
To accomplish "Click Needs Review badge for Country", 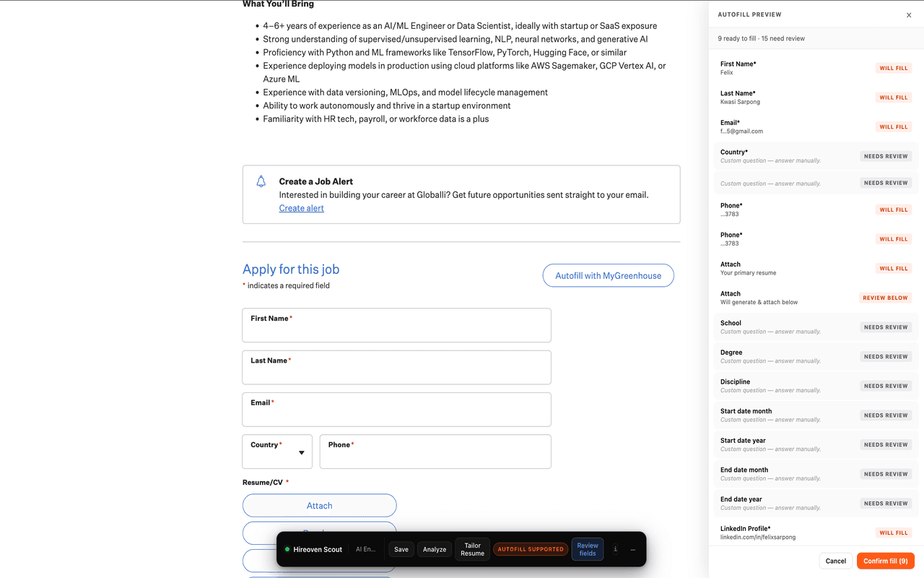I will [886, 156].
